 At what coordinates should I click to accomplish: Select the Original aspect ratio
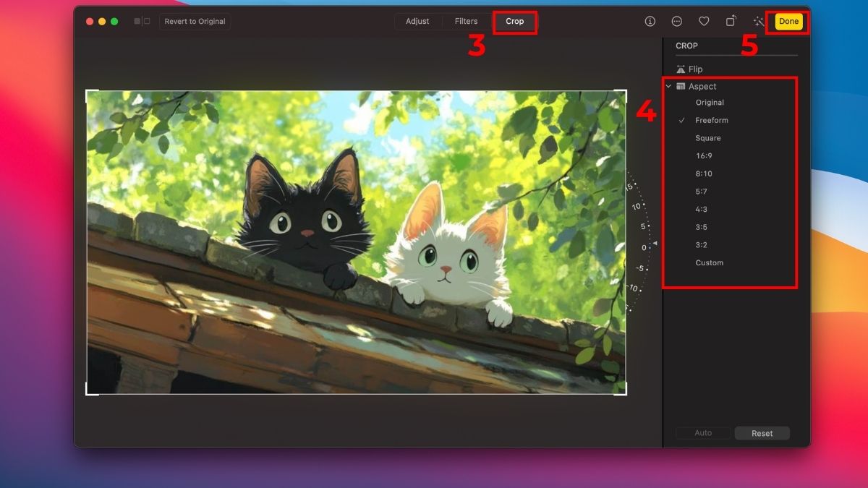[x=710, y=103]
